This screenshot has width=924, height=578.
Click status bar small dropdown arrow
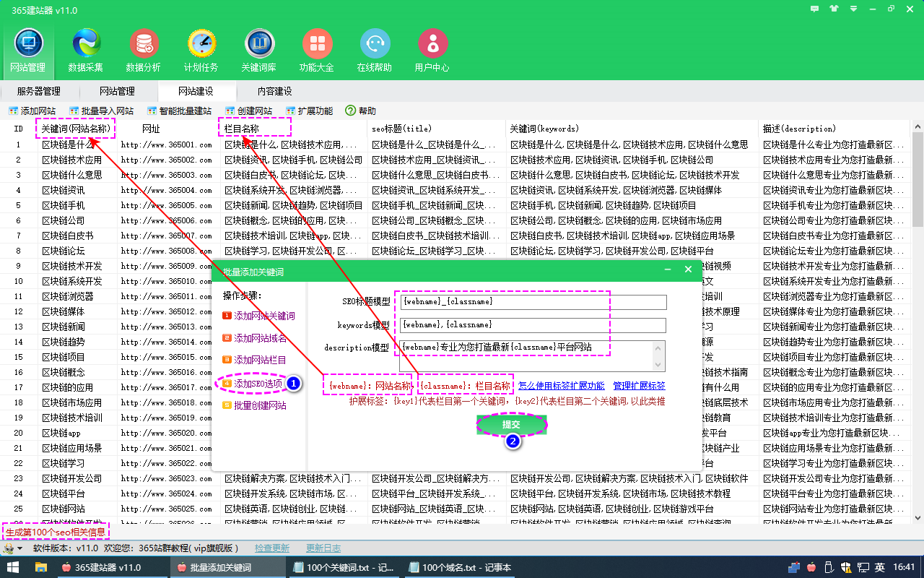pos(20,548)
